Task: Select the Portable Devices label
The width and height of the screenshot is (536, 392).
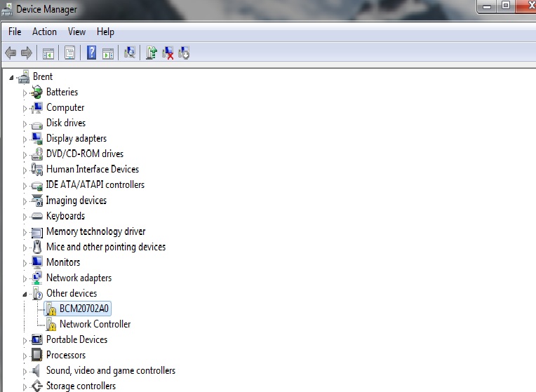Action: pyautogui.click(x=76, y=339)
